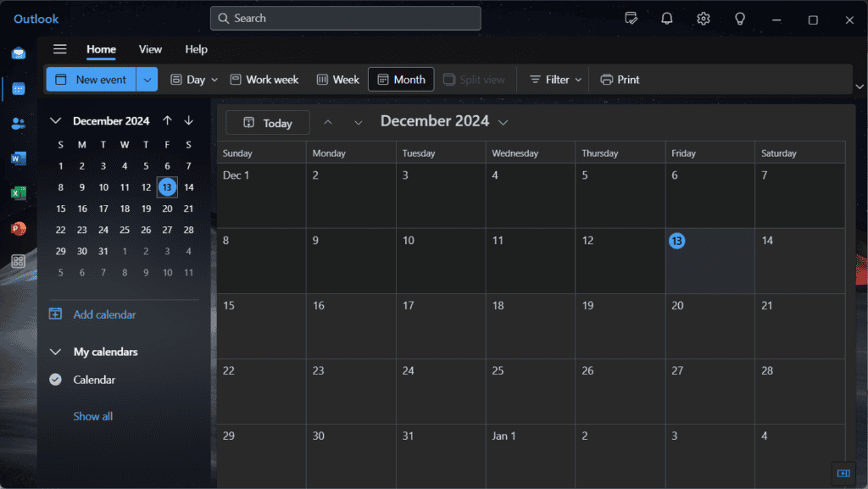Select the Help tab

click(x=196, y=49)
